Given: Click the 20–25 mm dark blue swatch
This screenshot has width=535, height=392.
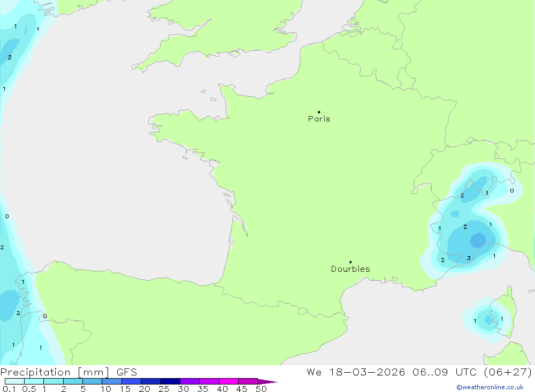Looking at the screenshot, I should coord(151,381).
